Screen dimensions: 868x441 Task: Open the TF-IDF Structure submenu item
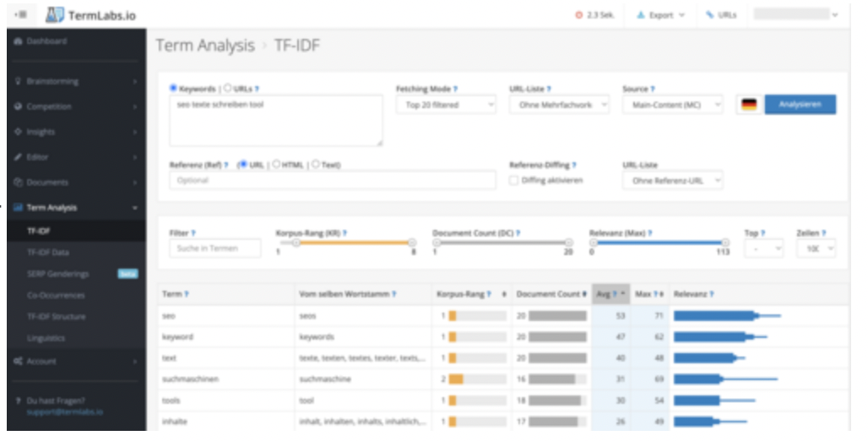pos(57,317)
